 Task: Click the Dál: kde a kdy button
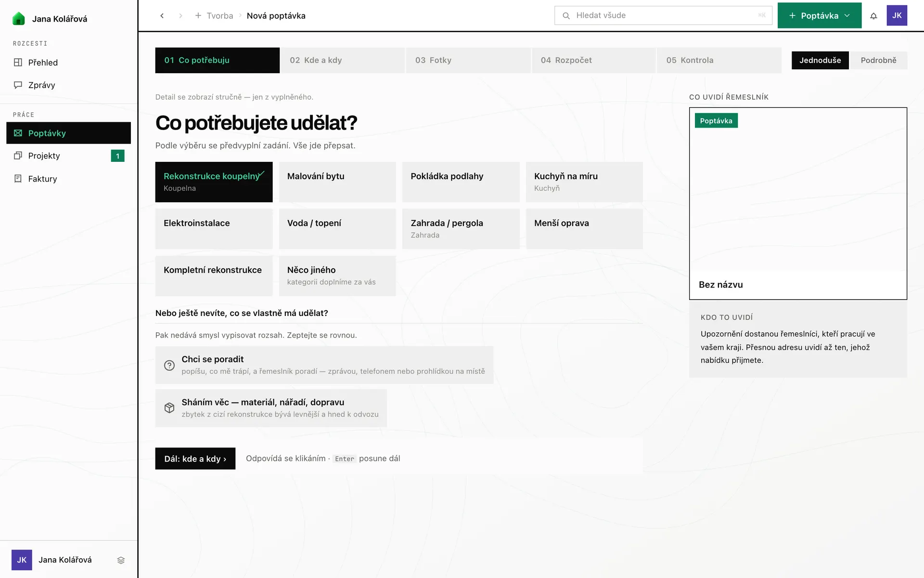pyautogui.click(x=195, y=459)
